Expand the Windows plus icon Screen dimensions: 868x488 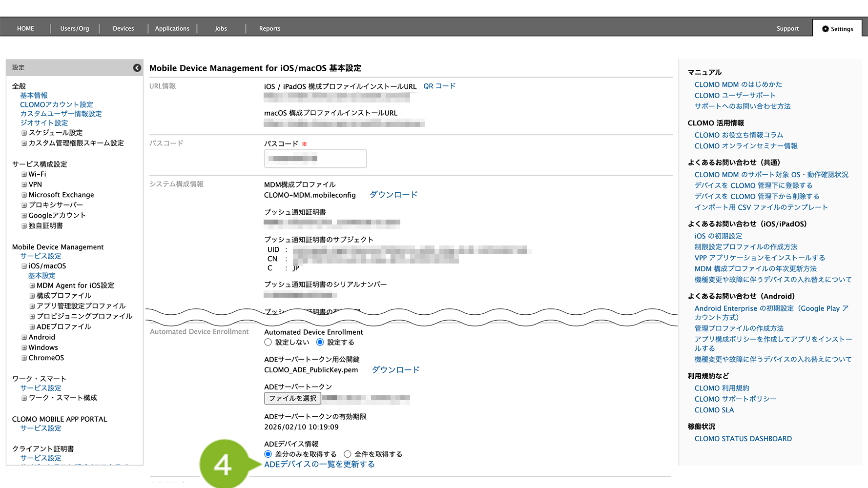pyautogui.click(x=24, y=347)
